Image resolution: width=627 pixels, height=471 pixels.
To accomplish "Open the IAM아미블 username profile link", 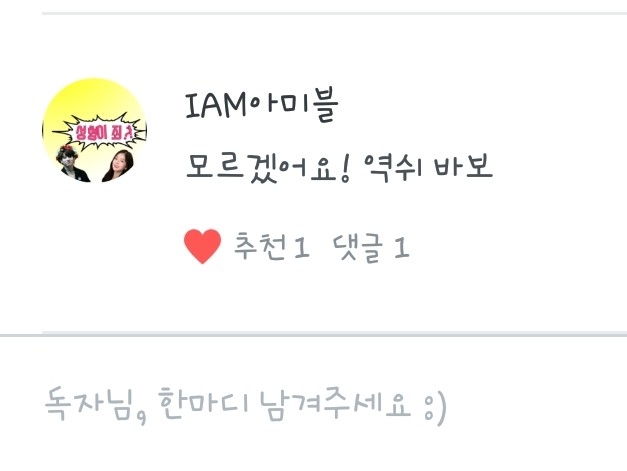I will coord(262,105).
